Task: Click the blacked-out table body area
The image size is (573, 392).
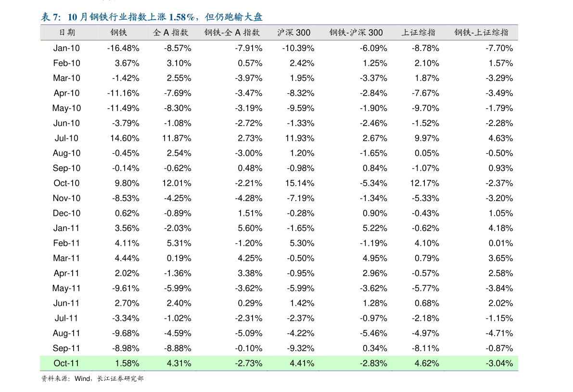Action: (279, 197)
